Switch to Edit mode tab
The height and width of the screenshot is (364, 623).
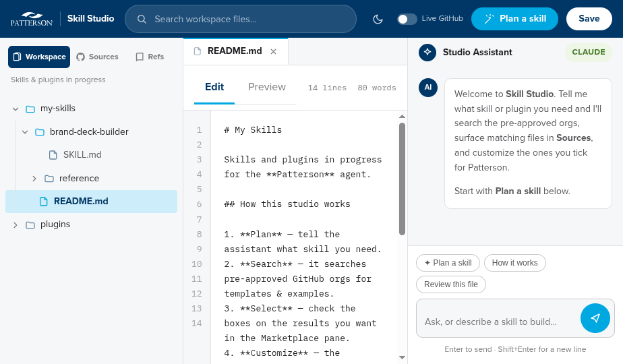coord(214,87)
